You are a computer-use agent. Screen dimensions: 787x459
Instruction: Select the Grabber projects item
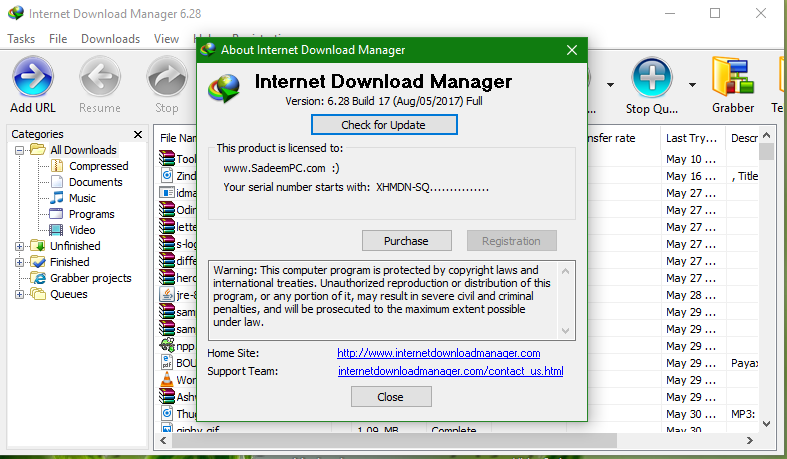click(x=90, y=278)
